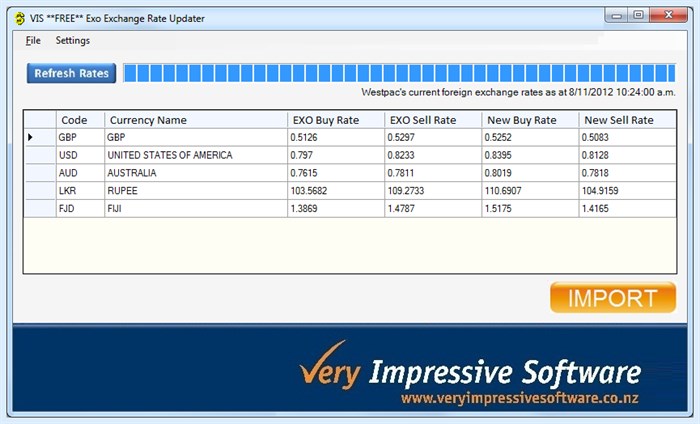Sort by the Code column header
The height and width of the screenshot is (424, 700).
click(79, 120)
